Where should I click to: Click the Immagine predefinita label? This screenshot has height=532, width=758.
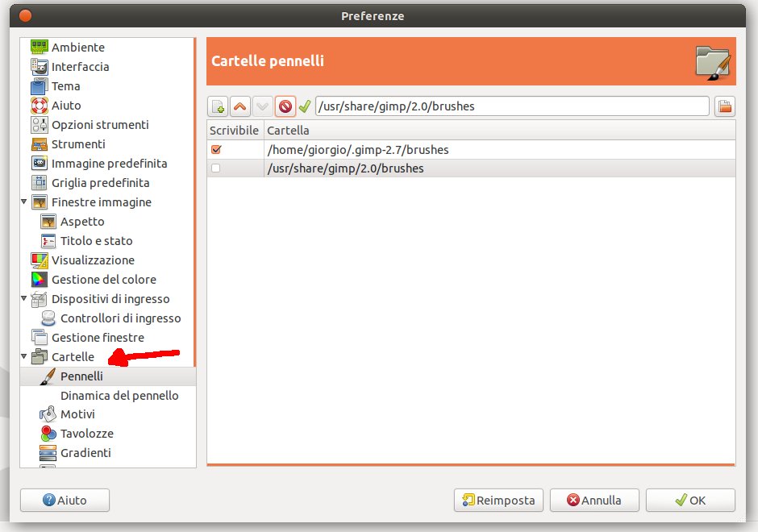click(109, 164)
